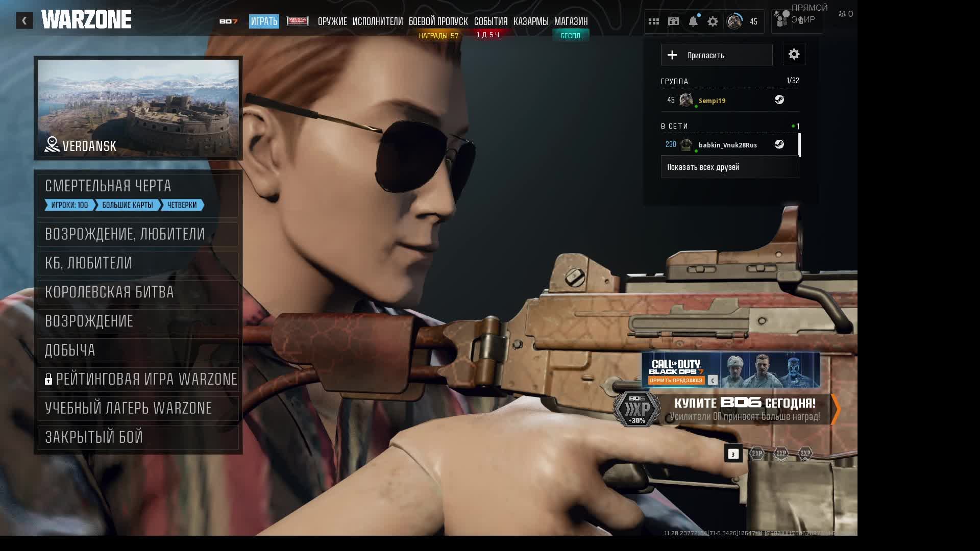Open notifications bell icon

(x=693, y=21)
